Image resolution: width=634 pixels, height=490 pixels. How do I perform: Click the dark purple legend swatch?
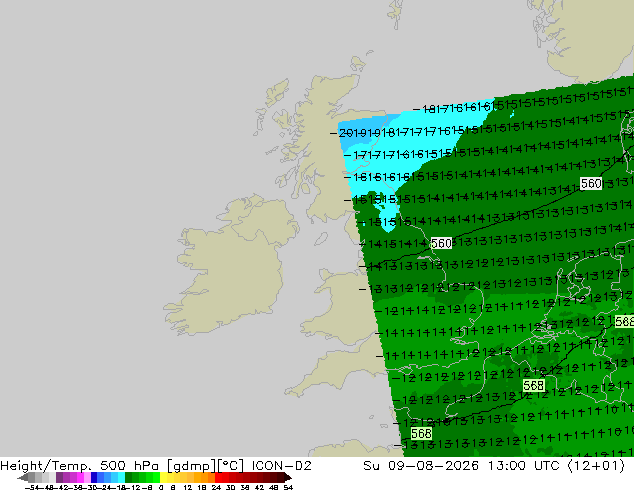[59, 478]
